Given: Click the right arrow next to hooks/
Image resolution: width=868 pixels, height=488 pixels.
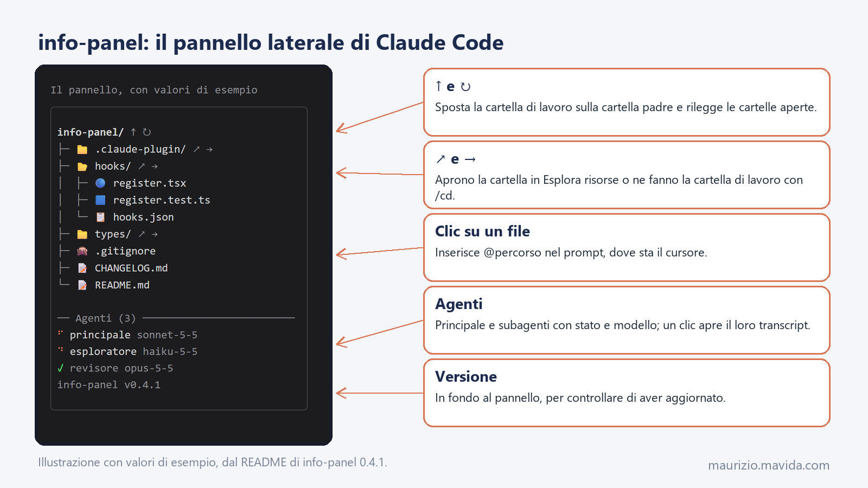Looking at the screenshot, I should 155,166.
